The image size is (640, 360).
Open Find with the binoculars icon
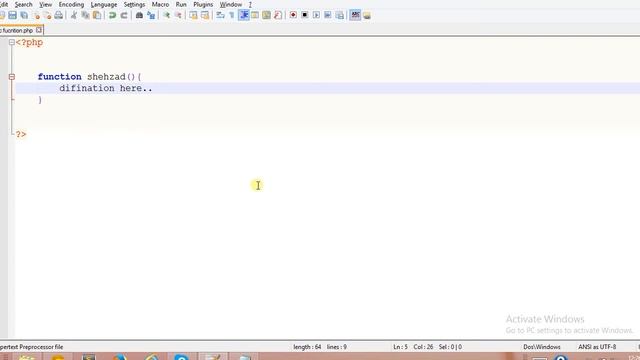click(139, 16)
